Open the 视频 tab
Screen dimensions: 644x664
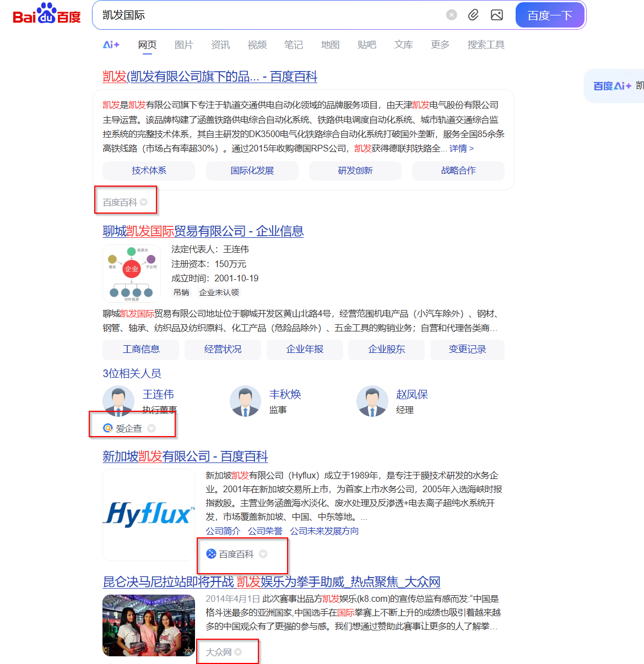(x=257, y=45)
